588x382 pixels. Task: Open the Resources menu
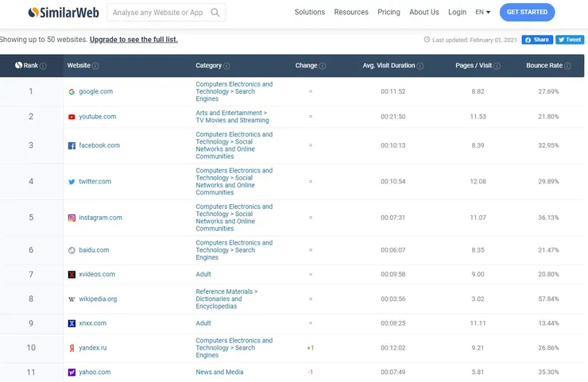tap(351, 13)
